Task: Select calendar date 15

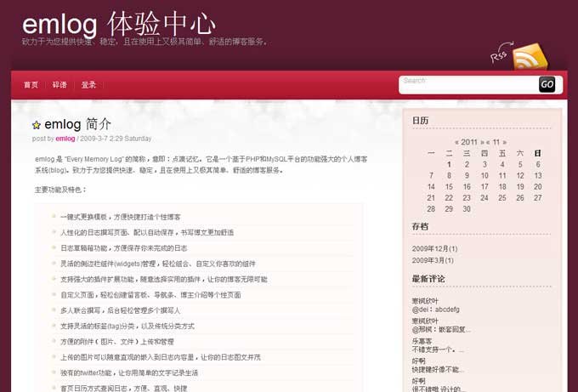Action: (449, 187)
